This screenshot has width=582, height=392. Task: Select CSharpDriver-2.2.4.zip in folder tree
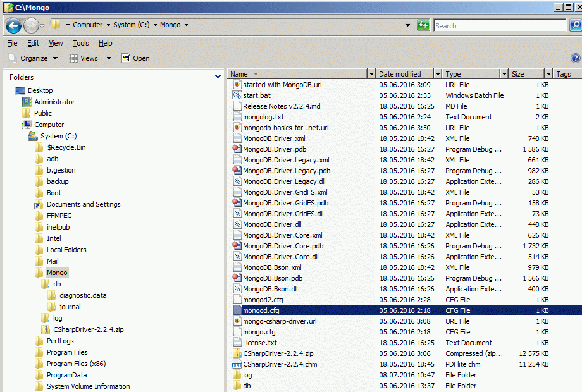[x=89, y=329]
